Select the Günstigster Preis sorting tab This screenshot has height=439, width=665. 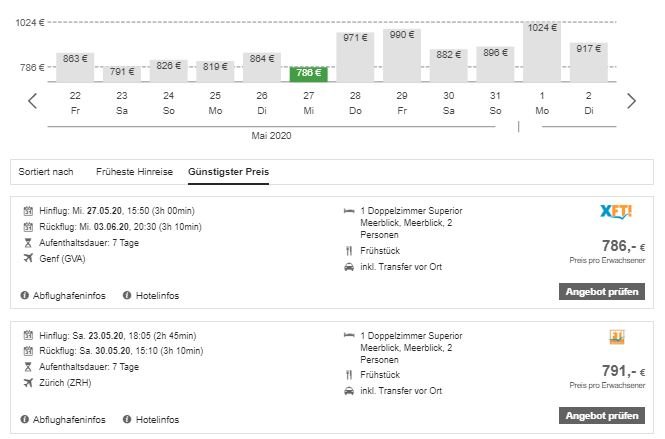[x=228, y=172]
